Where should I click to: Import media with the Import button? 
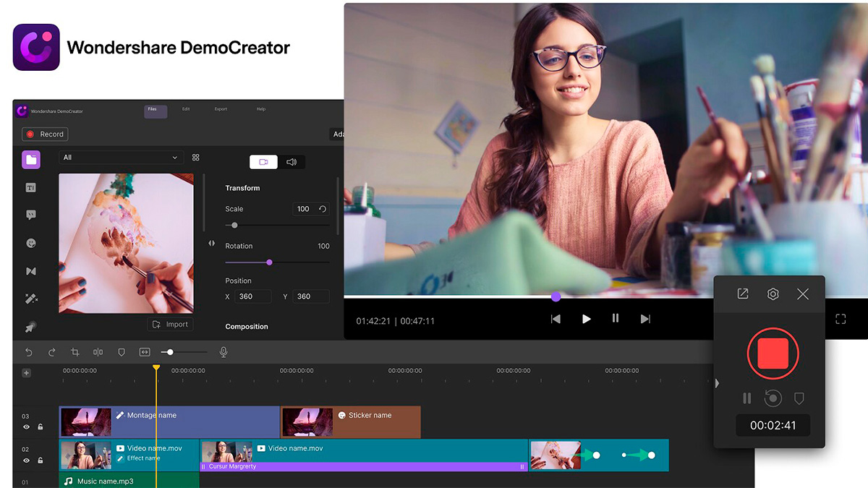point(170,323)
